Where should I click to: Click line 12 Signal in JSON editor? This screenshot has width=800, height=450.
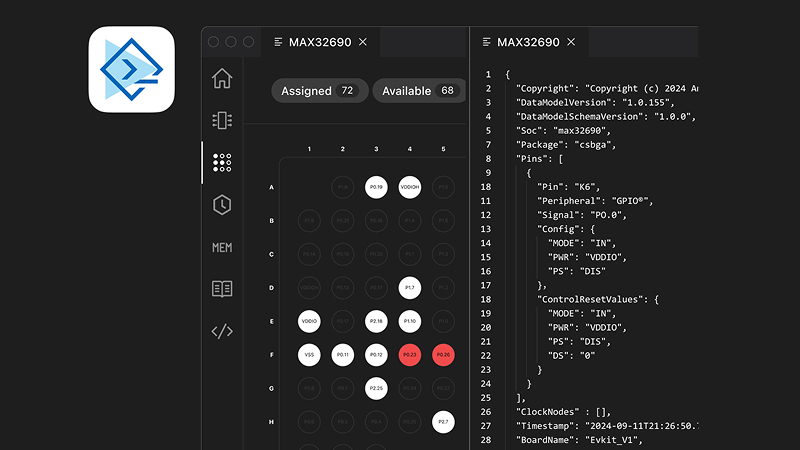(x=585, y=215)
